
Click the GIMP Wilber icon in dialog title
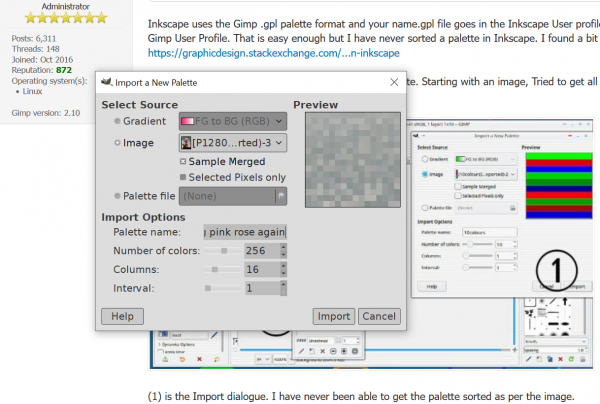point(106,82)
